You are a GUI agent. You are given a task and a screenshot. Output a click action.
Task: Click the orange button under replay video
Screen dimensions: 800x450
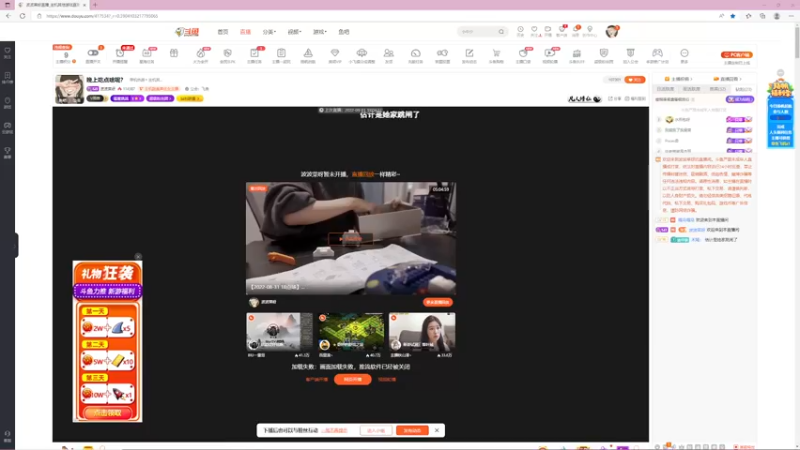(x=437, y=302)
